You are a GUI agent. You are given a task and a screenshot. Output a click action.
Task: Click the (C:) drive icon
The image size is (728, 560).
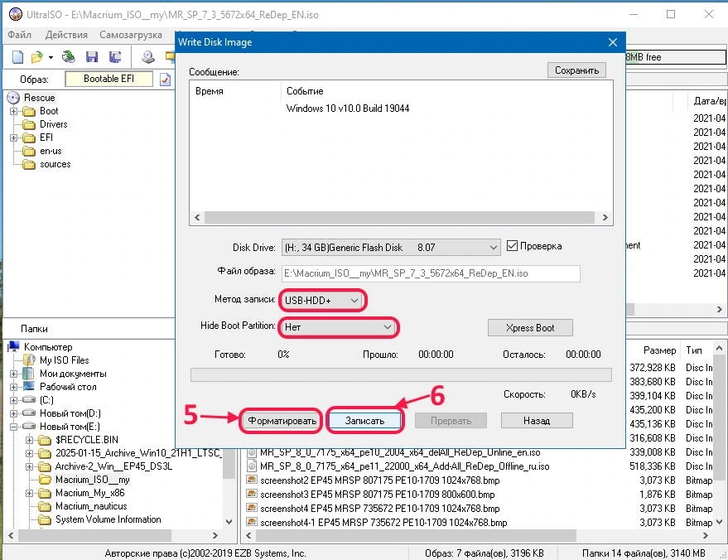point(29,400)
